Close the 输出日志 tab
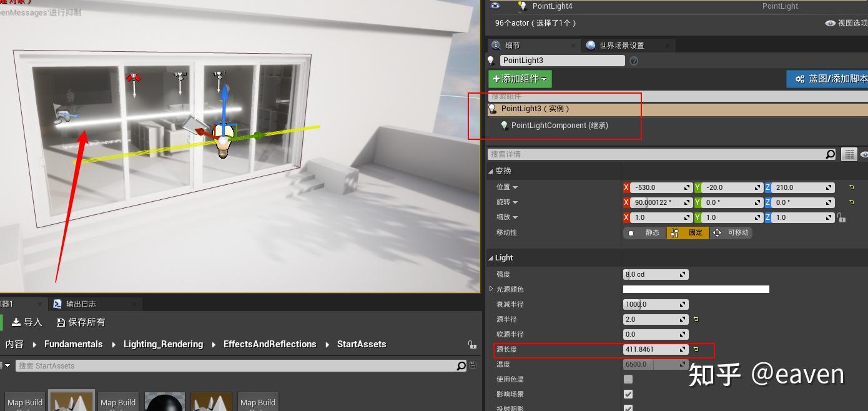This screenshot has width=868, height=411. point(134,305)
